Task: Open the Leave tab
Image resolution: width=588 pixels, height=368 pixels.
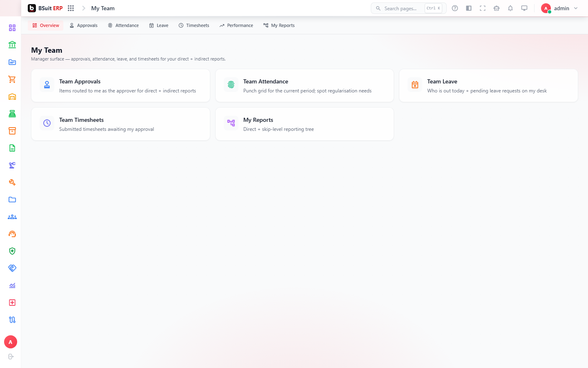Action: click(159, 25)
